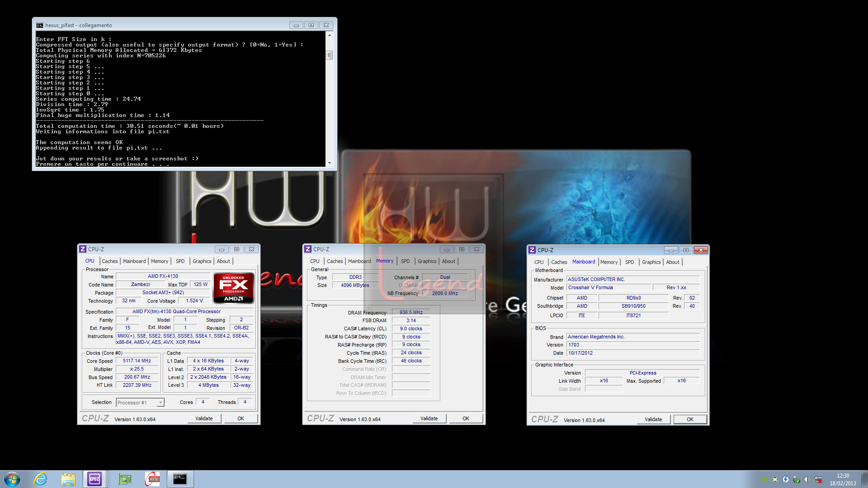Click BIOS version value 1703
This screenshot has width=868, height=488.
633,345
